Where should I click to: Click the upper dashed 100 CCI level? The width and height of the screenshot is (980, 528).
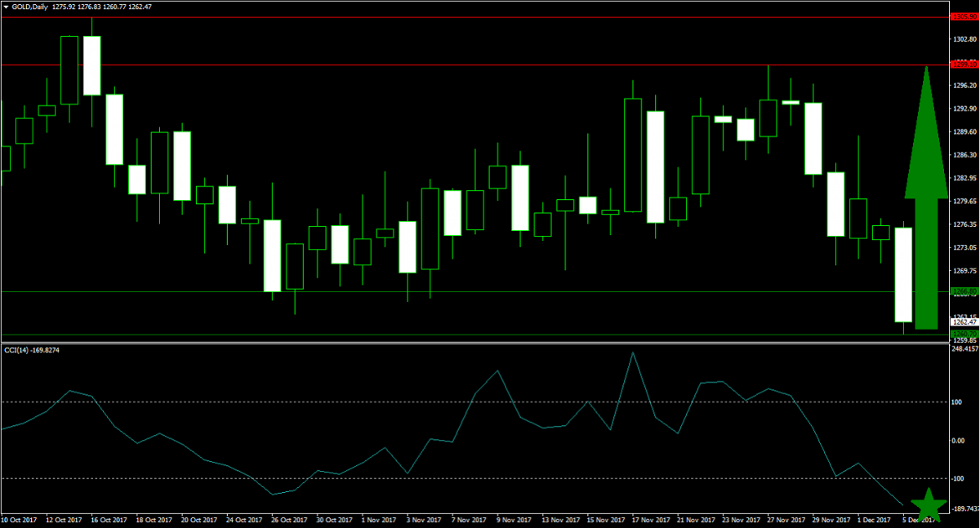click(x=408, y=401)
